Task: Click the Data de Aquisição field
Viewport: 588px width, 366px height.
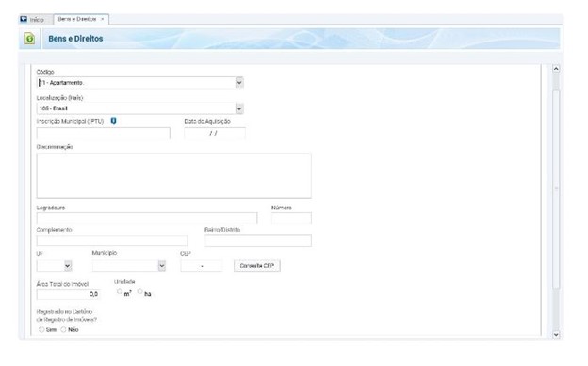Action: tap(215, 133)
